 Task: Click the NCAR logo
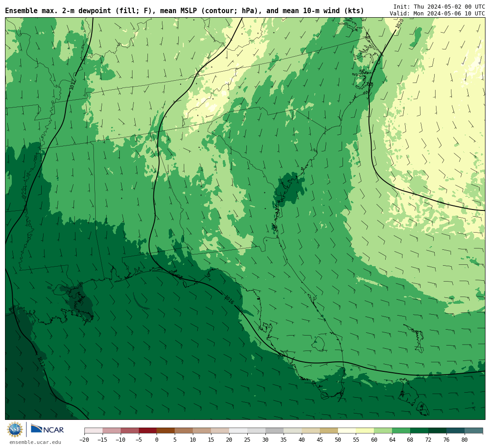[47, 429]
